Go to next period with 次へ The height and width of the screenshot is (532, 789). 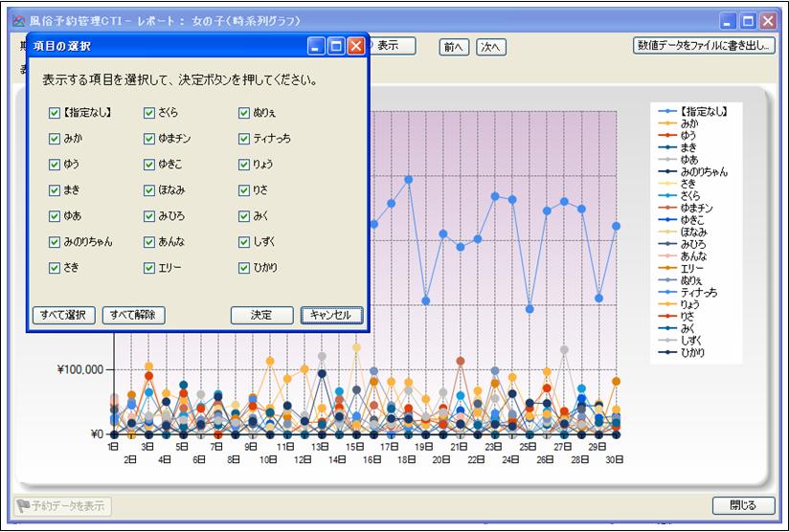[490, 46]
